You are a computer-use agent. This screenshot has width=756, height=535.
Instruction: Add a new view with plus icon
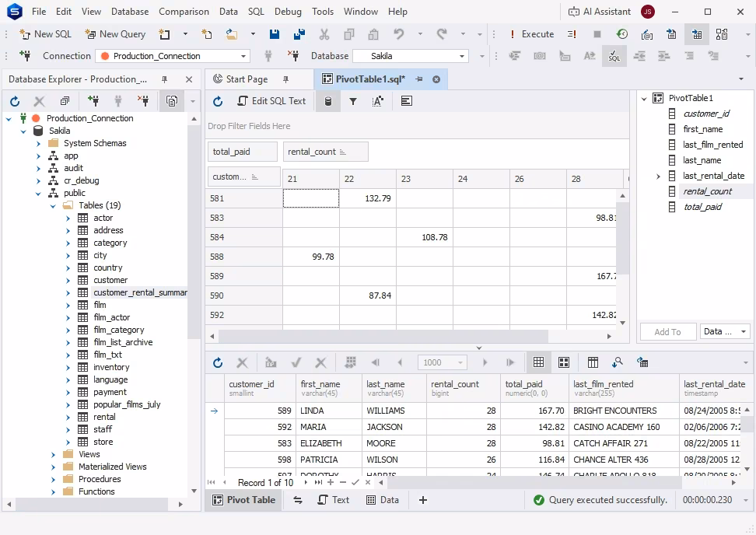[x=423, y=500]
